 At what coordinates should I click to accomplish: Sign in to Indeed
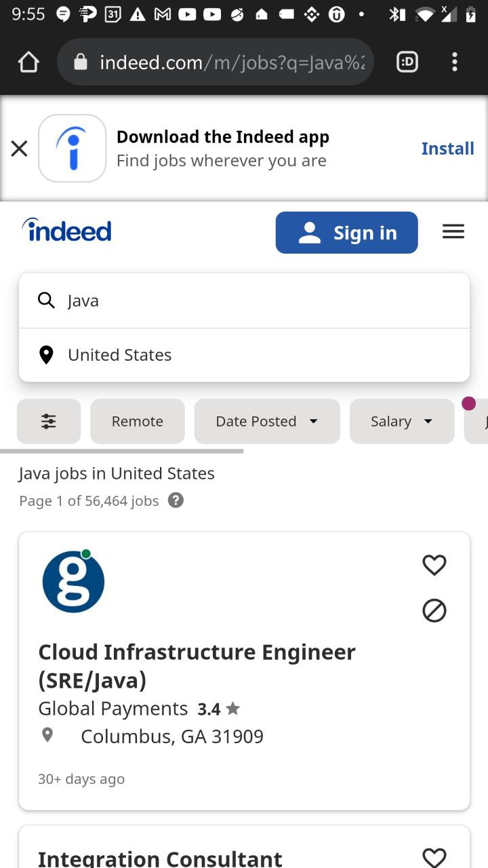(x=346, y=233)
